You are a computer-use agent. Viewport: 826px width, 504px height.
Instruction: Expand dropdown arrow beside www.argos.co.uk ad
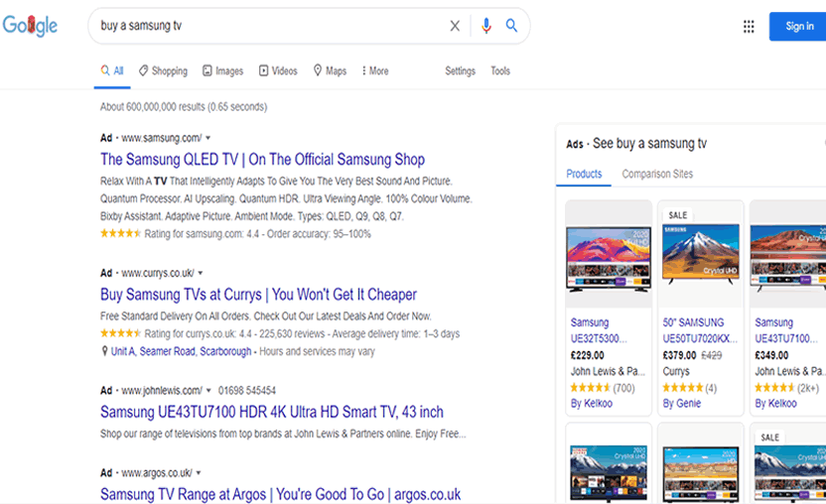[199, 473]
